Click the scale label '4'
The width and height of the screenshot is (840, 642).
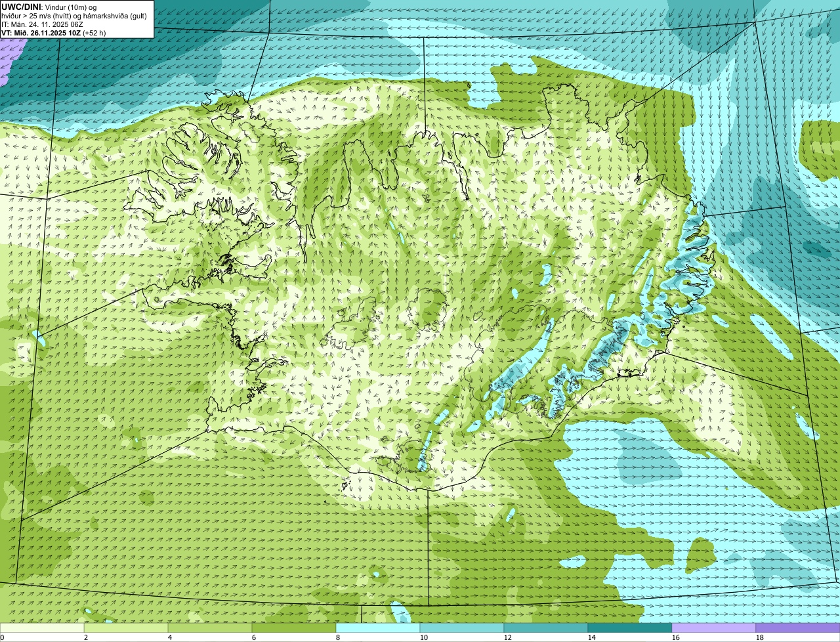[x=170, y=637]
